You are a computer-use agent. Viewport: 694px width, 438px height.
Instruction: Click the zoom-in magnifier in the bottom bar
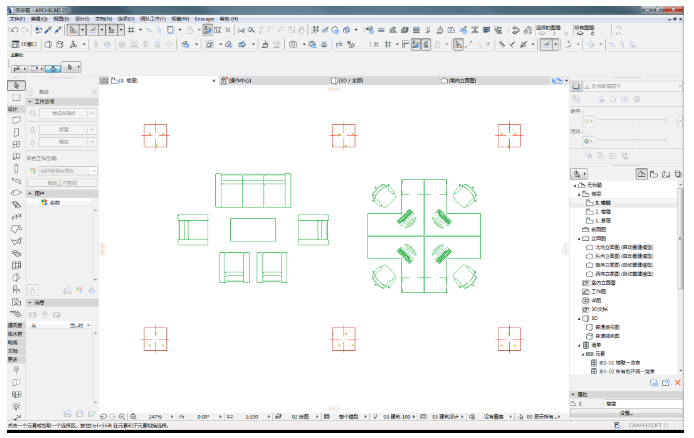(122, 417)
